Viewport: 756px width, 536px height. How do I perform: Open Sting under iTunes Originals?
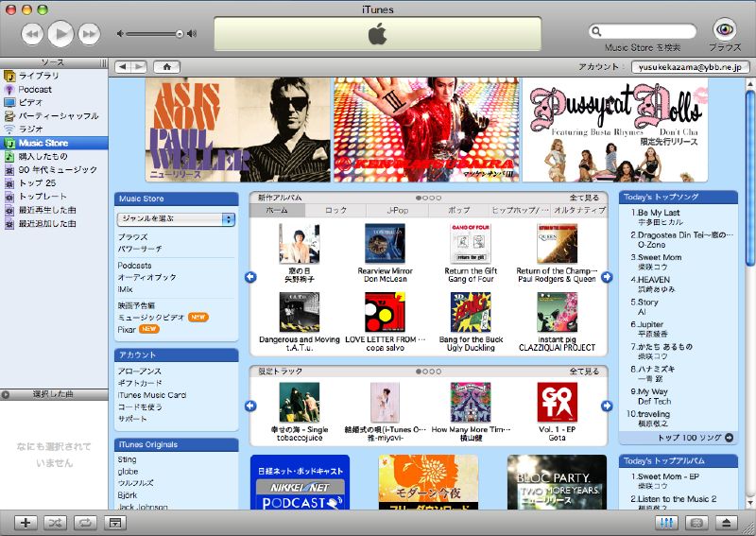click(x=128, y=459)
